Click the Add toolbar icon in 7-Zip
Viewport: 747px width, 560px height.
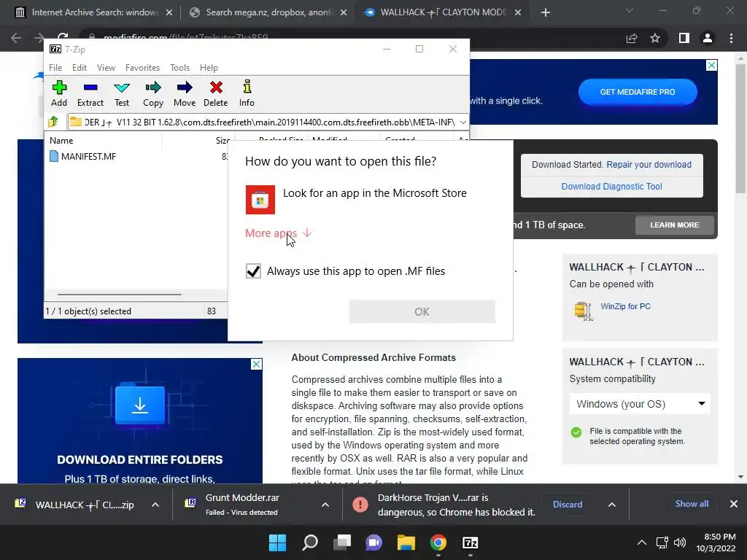pyautogui.click(x=59, y=94)
